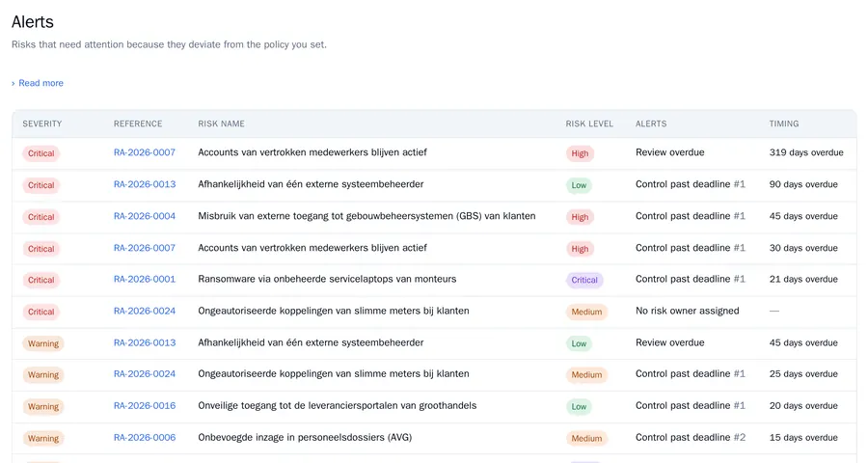The height and width of the screenshot is (463, 868).
Task: Open RA-2026-0024 link in No risk owner row
Action: click(145, 311)
